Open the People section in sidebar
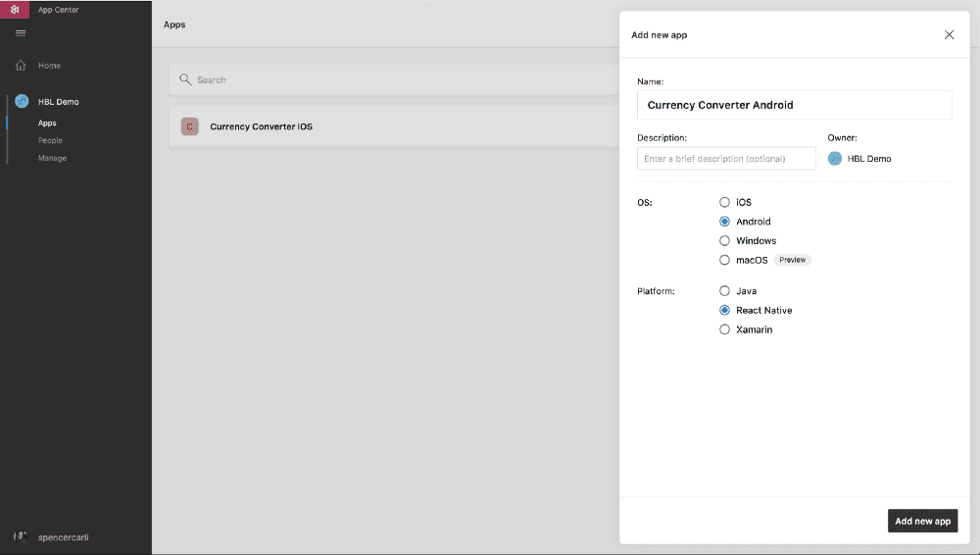This screenshot has width=980, height=555. pyautogui.click(x=50, y=141)
